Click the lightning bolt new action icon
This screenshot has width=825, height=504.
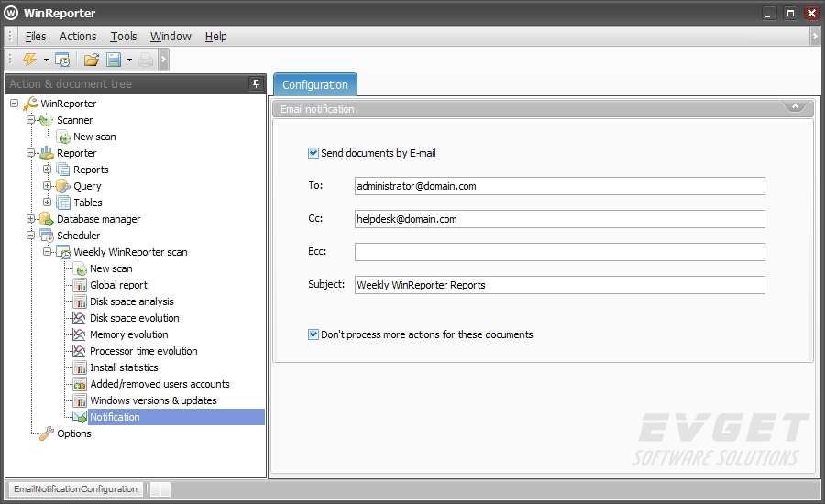point(29,60)
